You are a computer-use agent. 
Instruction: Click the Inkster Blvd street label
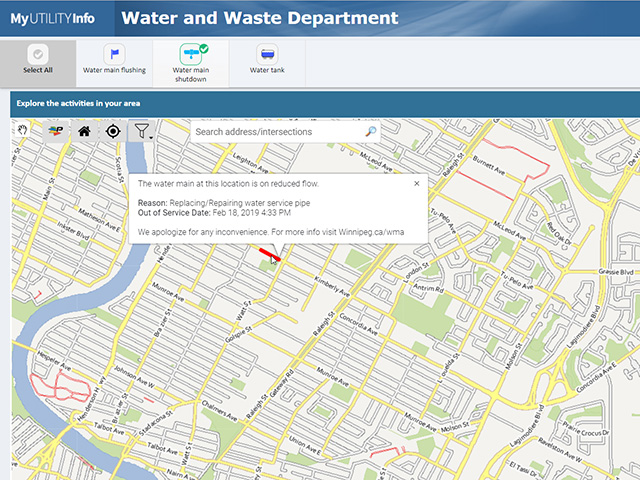[73, 231]
